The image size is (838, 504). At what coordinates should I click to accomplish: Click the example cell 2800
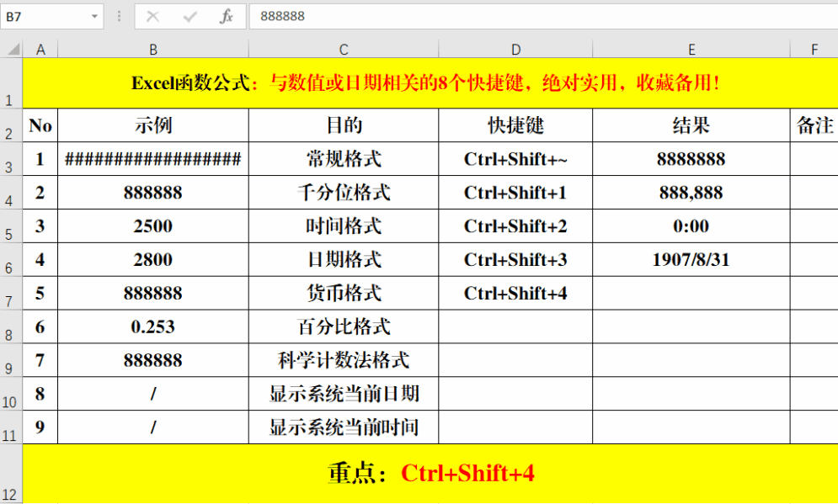(x=153, y=260)
